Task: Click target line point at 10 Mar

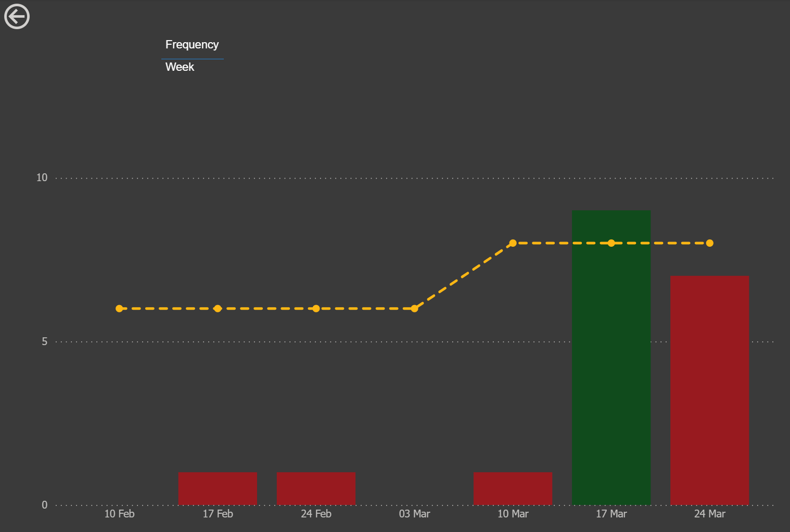Action: pos(513,243)
